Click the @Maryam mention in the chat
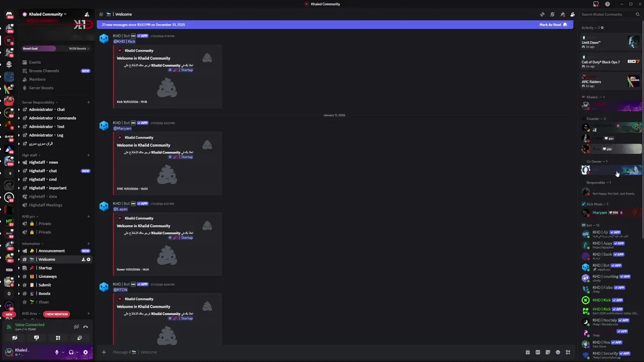Image resolution: width=644 pixels, height=362 pixels. click(x=122, y=128)
